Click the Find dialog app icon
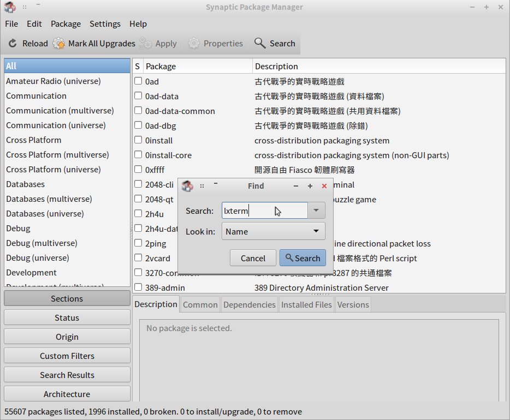The width and height of the screenshot is (510, 420). [187, 186]
